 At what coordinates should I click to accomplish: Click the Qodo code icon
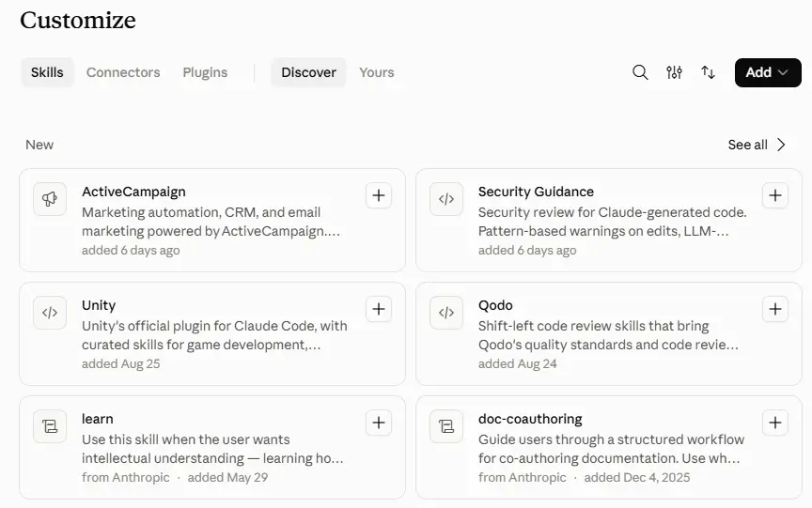tap(445, 313)
